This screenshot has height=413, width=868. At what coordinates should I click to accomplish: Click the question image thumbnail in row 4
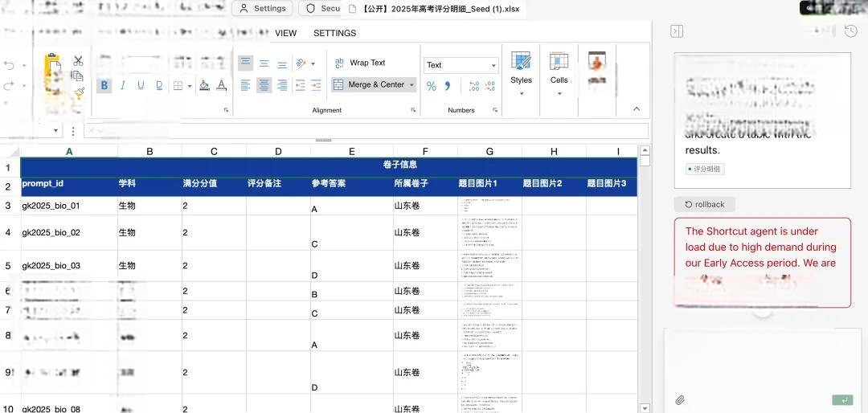click(490, 232)
